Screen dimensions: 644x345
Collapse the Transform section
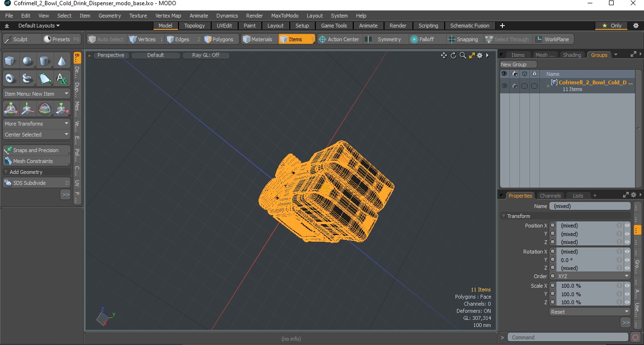[504, 216]
